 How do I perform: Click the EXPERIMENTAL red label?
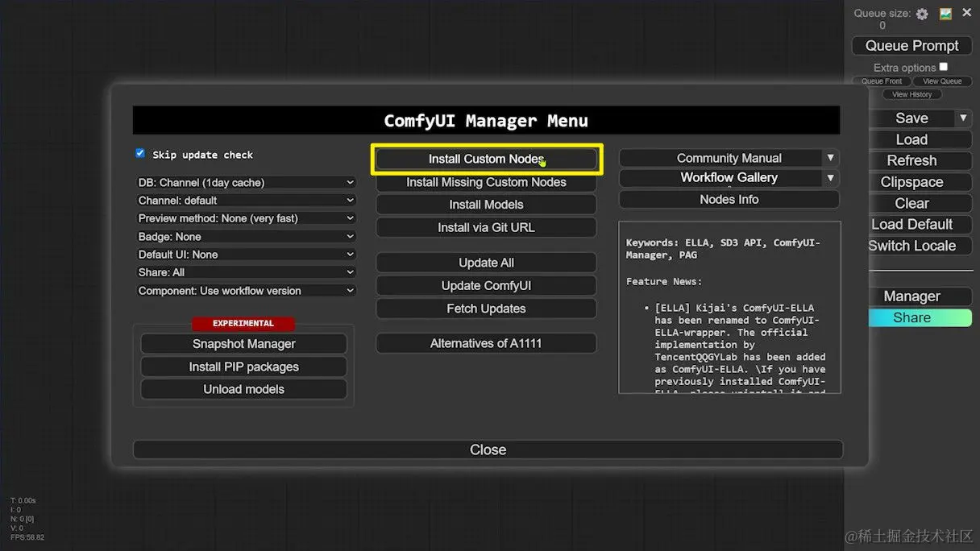point(243,323)
